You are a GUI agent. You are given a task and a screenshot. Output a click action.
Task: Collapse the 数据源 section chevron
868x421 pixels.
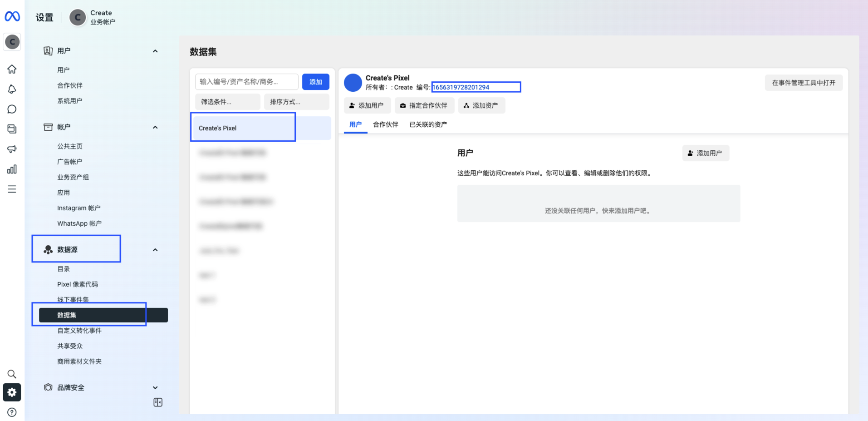pos(155,250)
